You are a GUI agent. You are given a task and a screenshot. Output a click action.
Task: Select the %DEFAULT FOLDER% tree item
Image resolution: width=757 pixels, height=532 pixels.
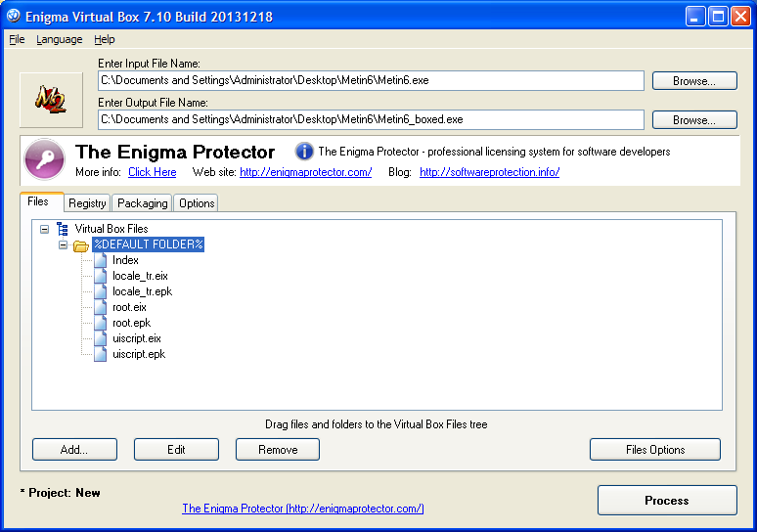tap(149, 244)
